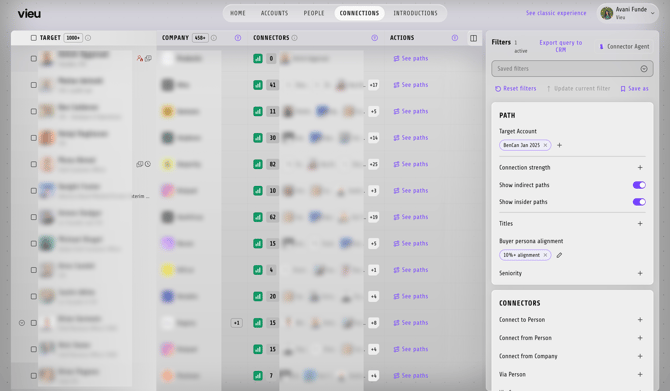Check the row checkbox with 41 connectors
Image resolution: width=670 pixels, height=391 pixels.
[34, 85]
